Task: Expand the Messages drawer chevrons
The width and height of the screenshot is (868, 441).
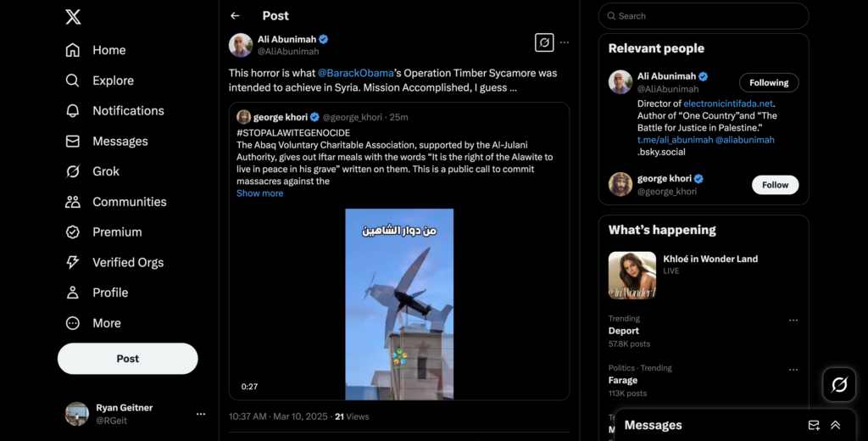Action: tap(835, 425)
